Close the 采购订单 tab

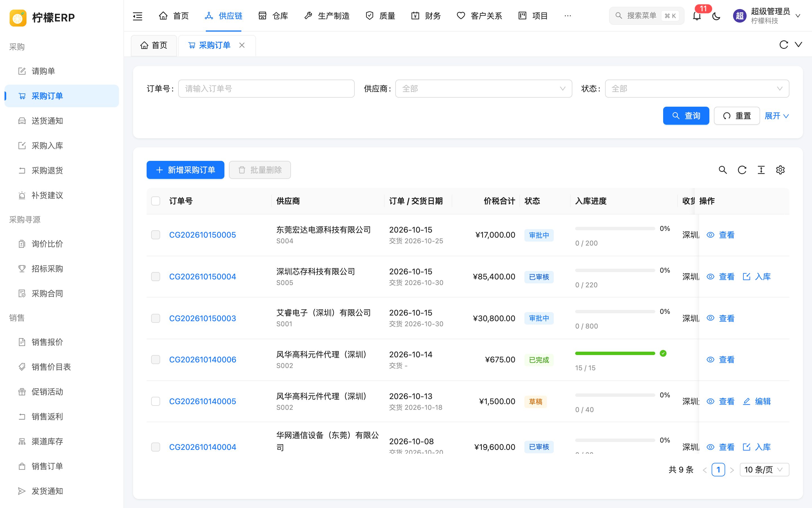(x=242, y=45)
